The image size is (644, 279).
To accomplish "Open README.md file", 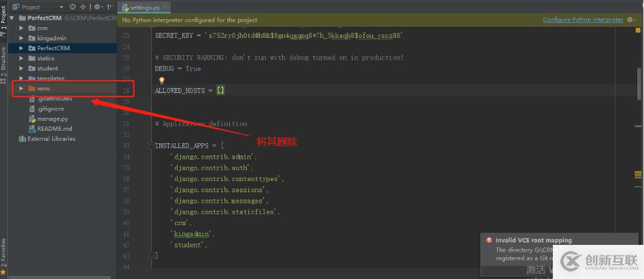I will pos(50,128).
